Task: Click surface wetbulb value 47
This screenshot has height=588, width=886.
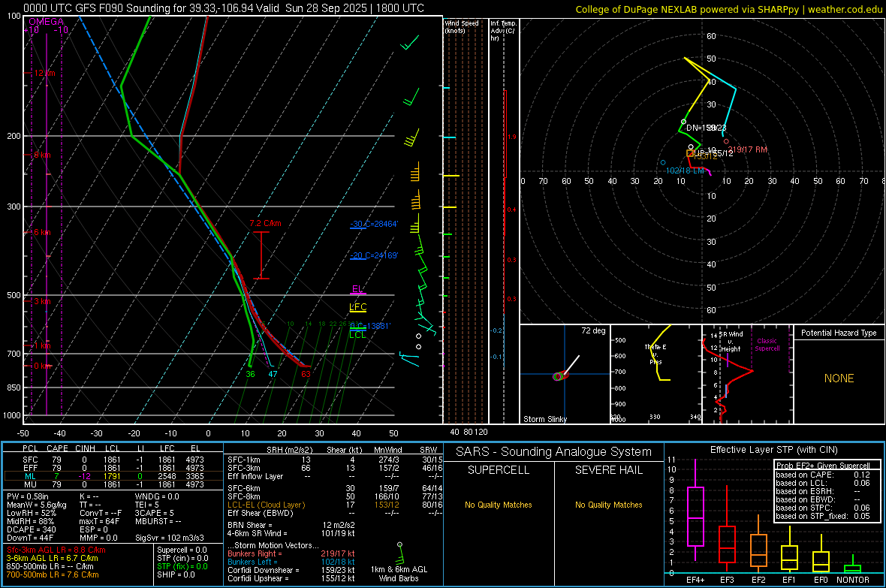Action: [273, 374]
